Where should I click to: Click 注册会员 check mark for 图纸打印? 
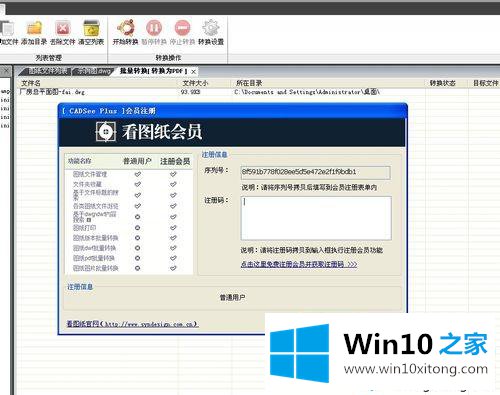173,228
